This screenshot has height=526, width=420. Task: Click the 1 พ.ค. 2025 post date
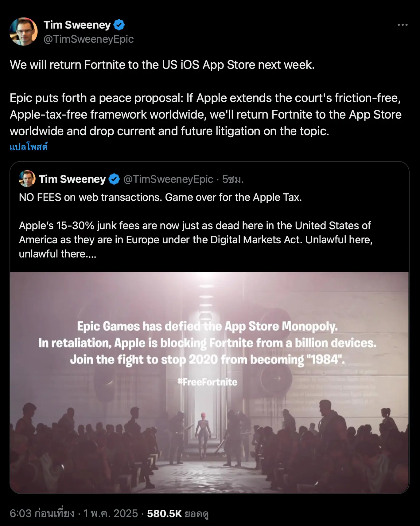tap(111, 513)
